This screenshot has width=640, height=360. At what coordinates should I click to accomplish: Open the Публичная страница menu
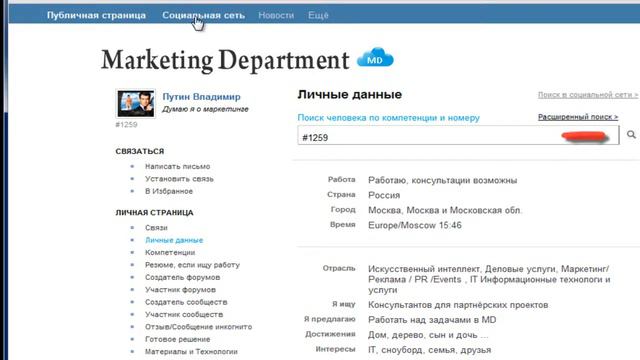(x=96, y=15)
